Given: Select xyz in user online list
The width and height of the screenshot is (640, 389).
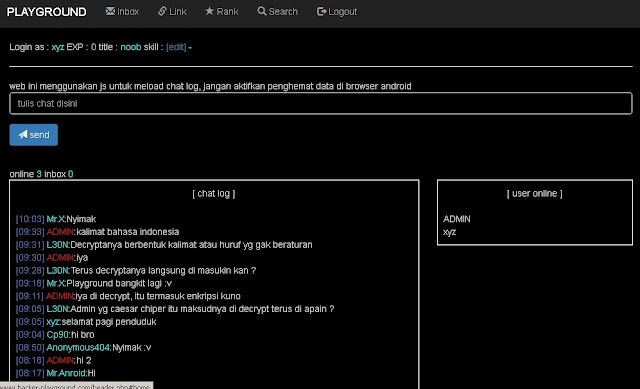Looking at the screenshot, I should pyautogui.click(x=449, y=232).
